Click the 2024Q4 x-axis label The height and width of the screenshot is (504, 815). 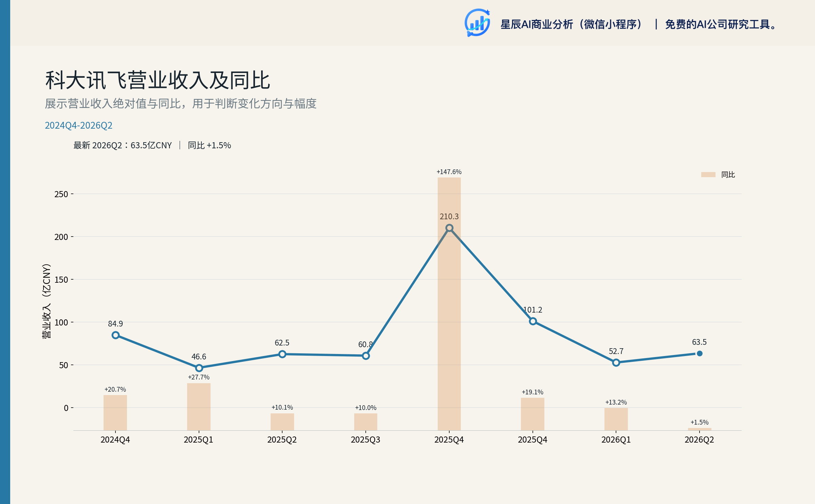115,440
